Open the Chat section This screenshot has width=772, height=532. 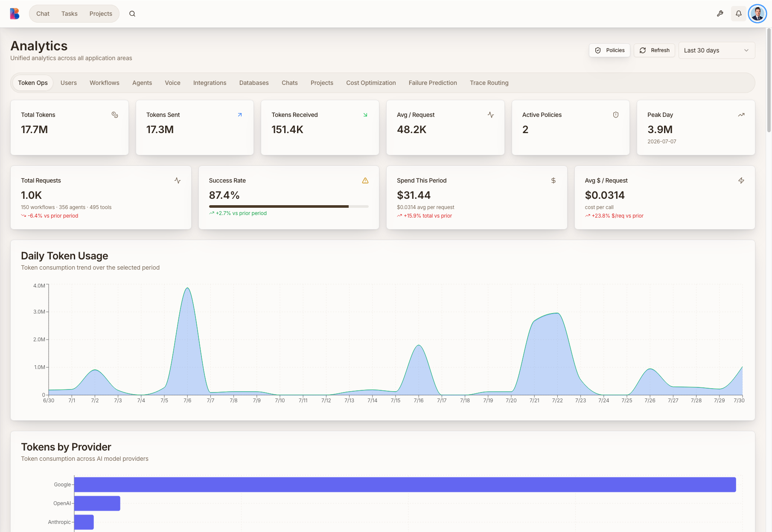click(x=43, y=14)
